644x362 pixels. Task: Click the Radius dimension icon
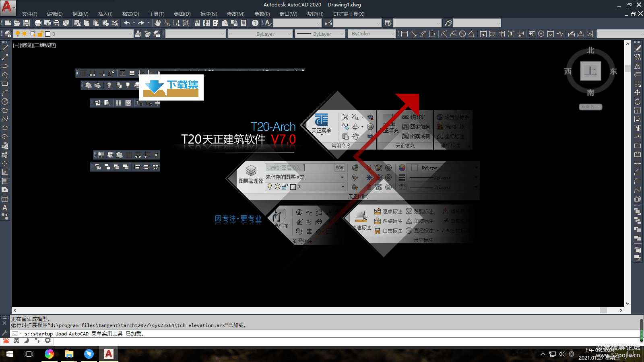[x=444, y=34]
